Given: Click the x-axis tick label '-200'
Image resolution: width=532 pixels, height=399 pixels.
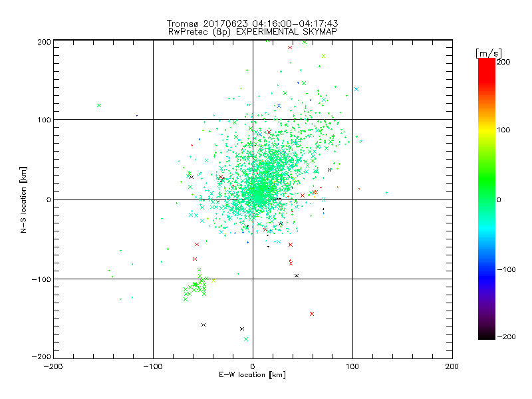Looking at the screenshot, I should tap(53, 366).
